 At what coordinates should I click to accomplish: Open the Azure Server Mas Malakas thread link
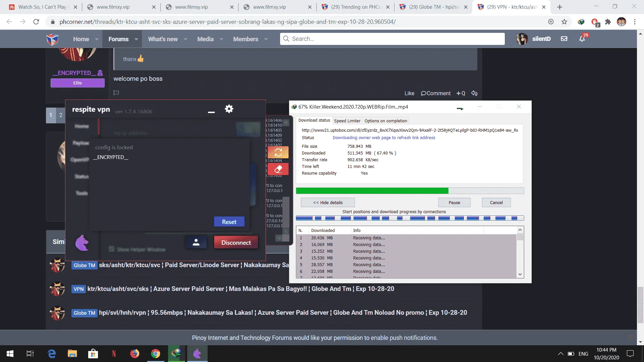pos(240,289)
